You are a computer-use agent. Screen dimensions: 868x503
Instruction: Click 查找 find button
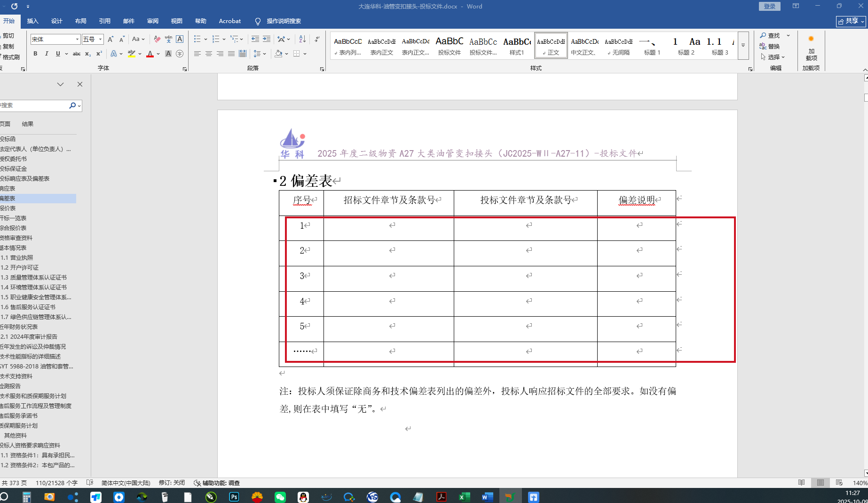coord(770,35)
